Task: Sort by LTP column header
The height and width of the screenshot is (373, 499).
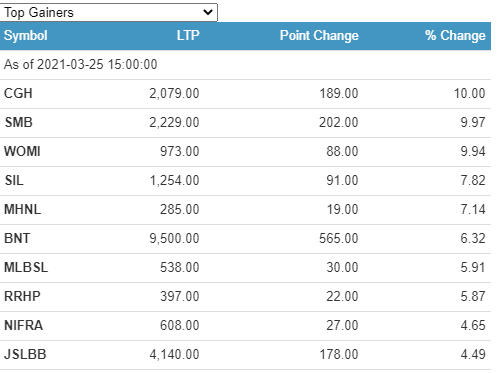Action: (188, 35)
